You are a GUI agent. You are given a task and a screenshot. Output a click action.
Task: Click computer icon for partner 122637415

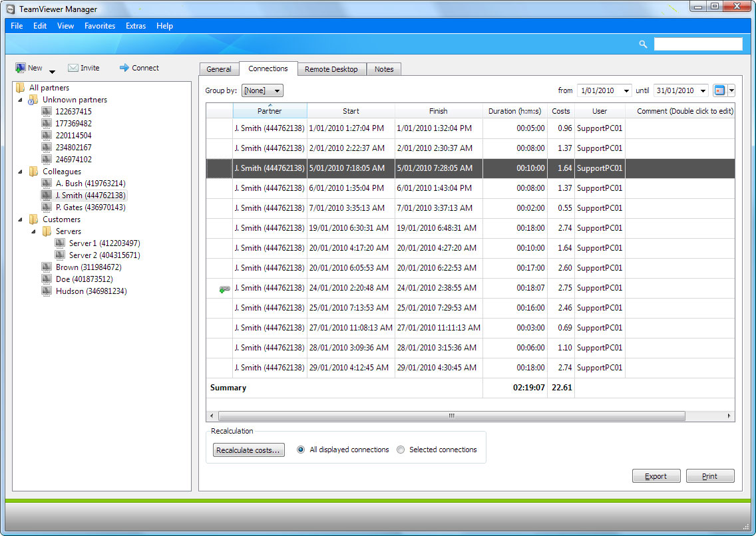point(47,111)
